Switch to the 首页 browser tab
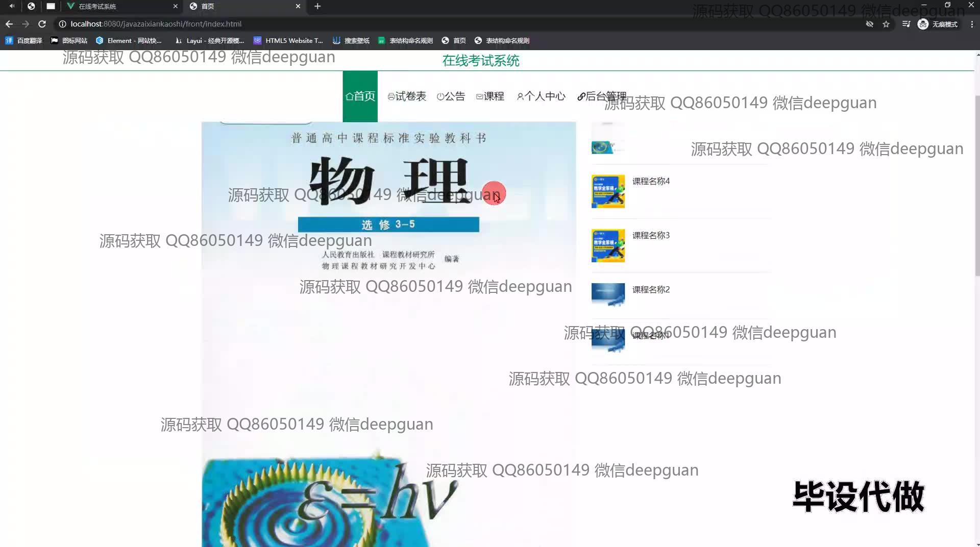This screenshot has height=547, width=980. tap(245, 6)
